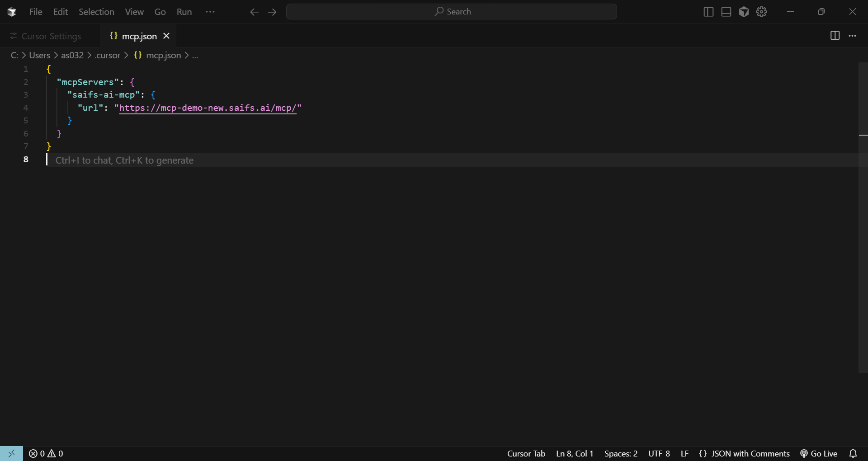Click Ln 8, Col 1 indicator
The image size is (868, 461).
point(575,453)
